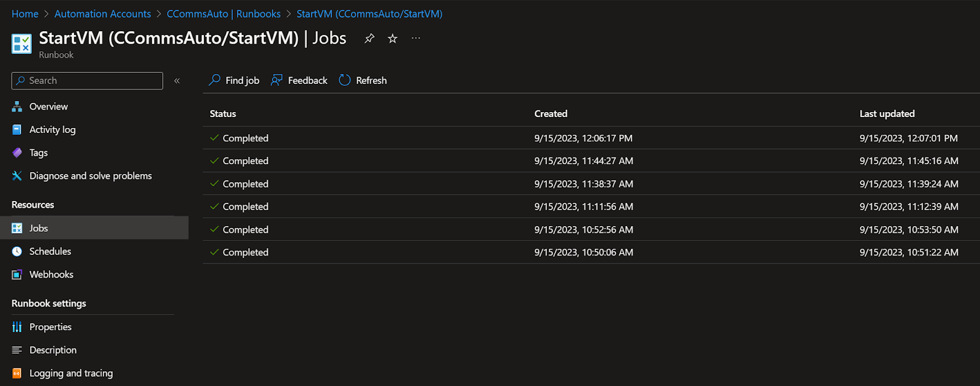This screenshot has width=980, height=386.
Task: Click the Created column header
Action: tap(551, 114)
